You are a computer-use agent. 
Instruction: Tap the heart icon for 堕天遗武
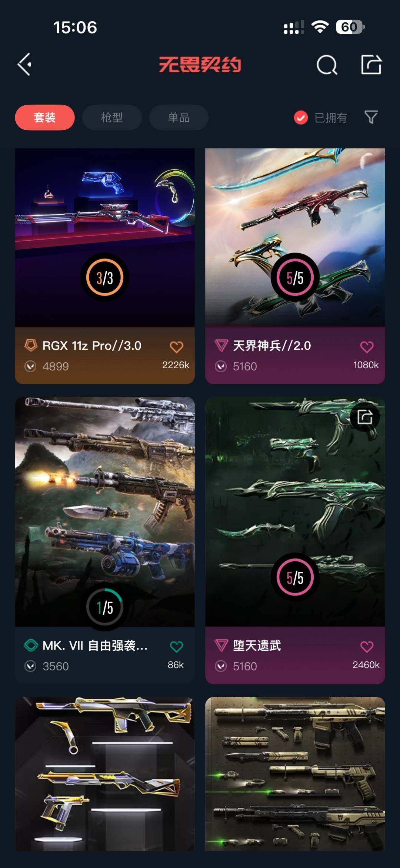click(367, 647)
